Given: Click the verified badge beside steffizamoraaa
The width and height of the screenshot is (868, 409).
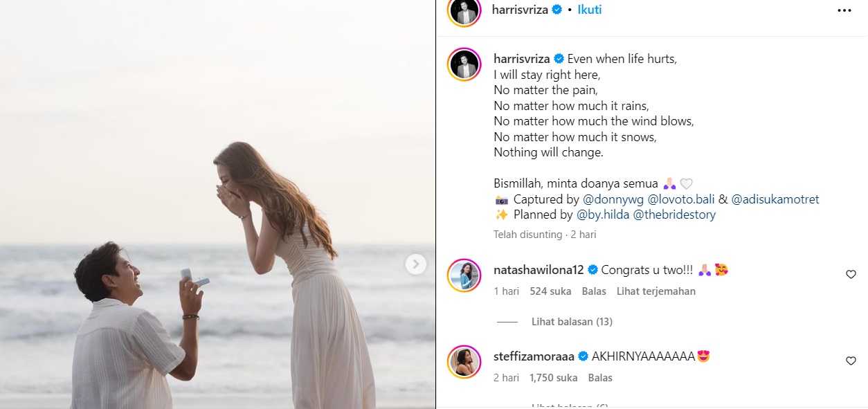Looking at the screenshot, I should [584, 356].
